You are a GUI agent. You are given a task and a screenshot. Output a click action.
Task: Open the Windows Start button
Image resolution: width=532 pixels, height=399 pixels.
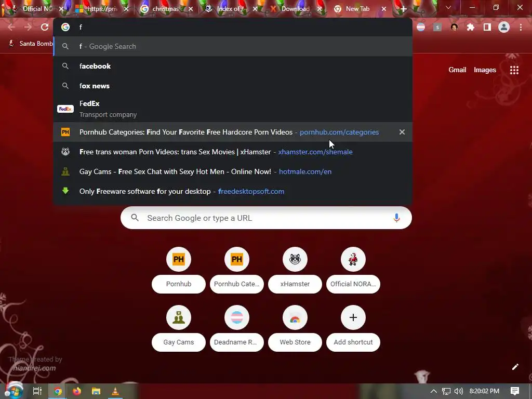[14, 391]
